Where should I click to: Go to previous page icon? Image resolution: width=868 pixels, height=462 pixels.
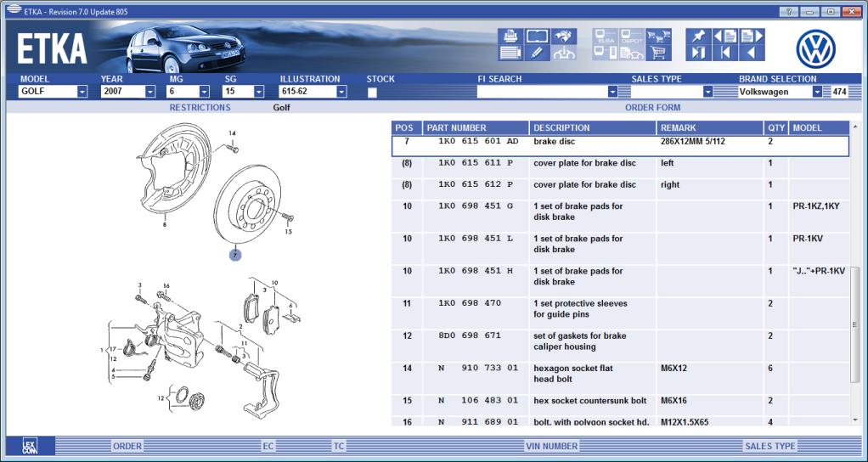pyautogui.click(x=725, y=37)
